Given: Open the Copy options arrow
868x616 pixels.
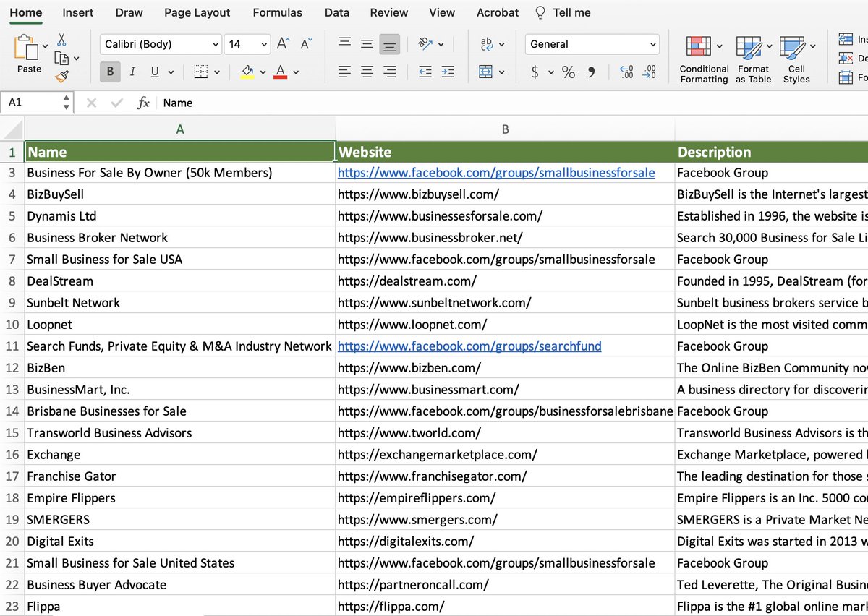Looking at the screenshot, I should pos(77,59).
